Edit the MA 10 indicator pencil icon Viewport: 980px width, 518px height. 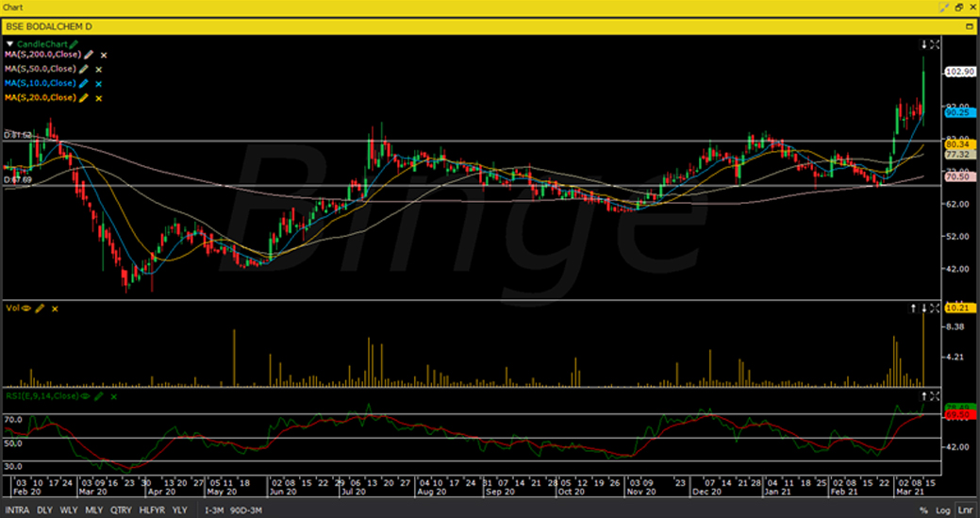click(x=84, y=84)
